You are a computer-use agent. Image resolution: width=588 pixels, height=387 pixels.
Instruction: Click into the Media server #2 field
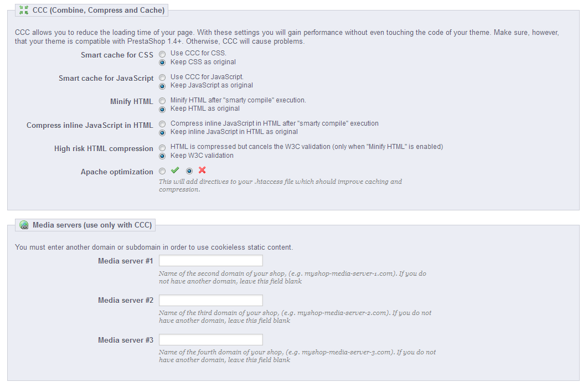(210, 300)
